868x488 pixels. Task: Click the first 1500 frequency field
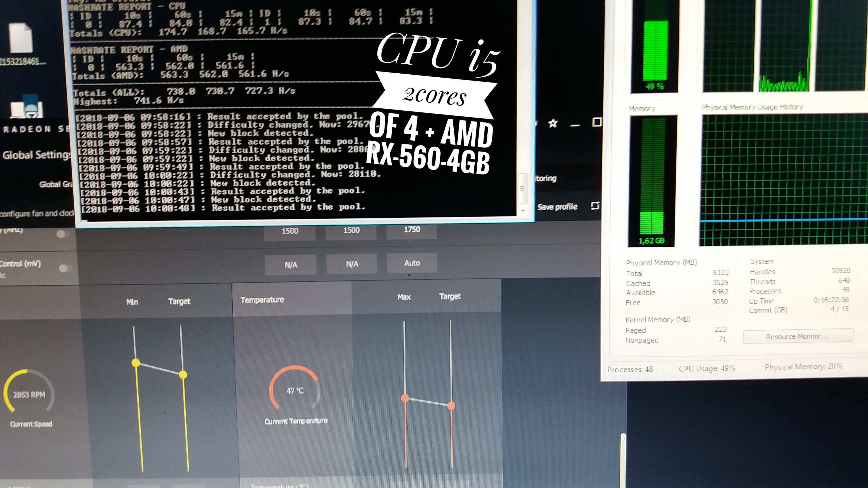coord(290,231)
